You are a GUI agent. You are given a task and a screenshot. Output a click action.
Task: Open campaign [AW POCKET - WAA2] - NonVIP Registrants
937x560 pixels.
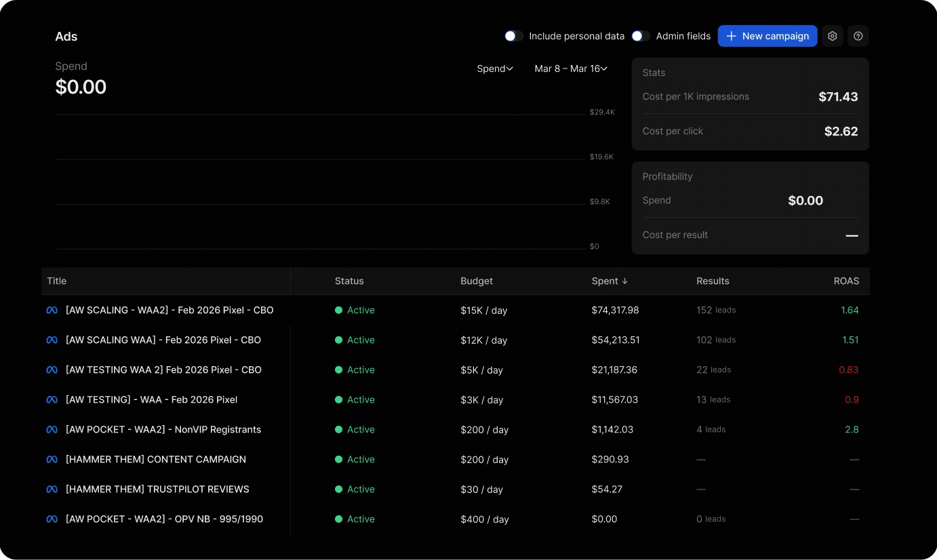click(163, 429)
